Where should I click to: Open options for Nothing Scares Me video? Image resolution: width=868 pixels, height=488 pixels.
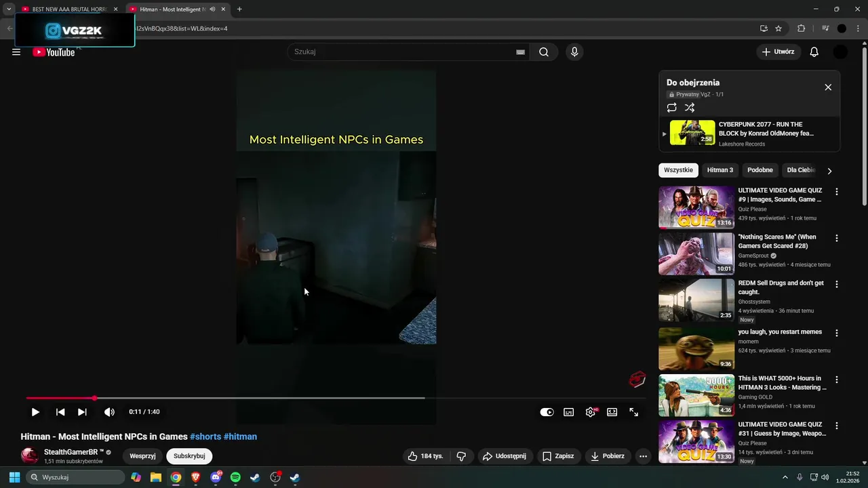(836, 238)
